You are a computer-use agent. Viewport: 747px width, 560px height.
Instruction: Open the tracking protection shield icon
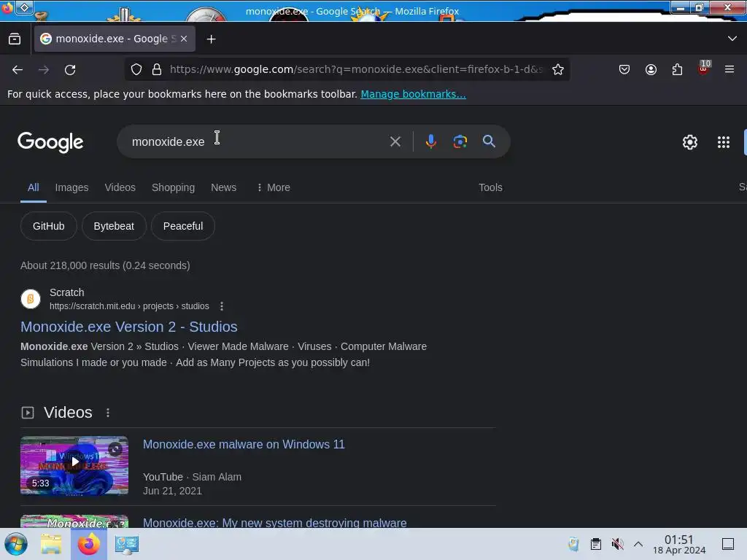136,69
